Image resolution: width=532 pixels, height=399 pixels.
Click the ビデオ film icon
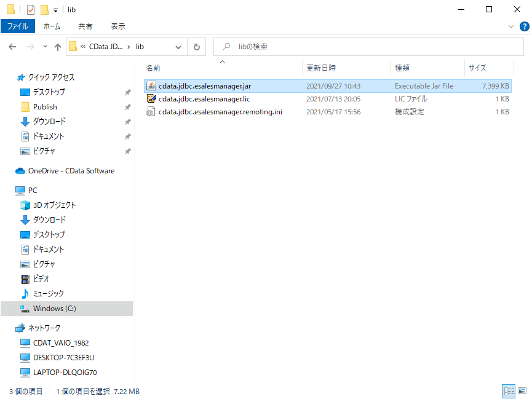click(25, 279)
